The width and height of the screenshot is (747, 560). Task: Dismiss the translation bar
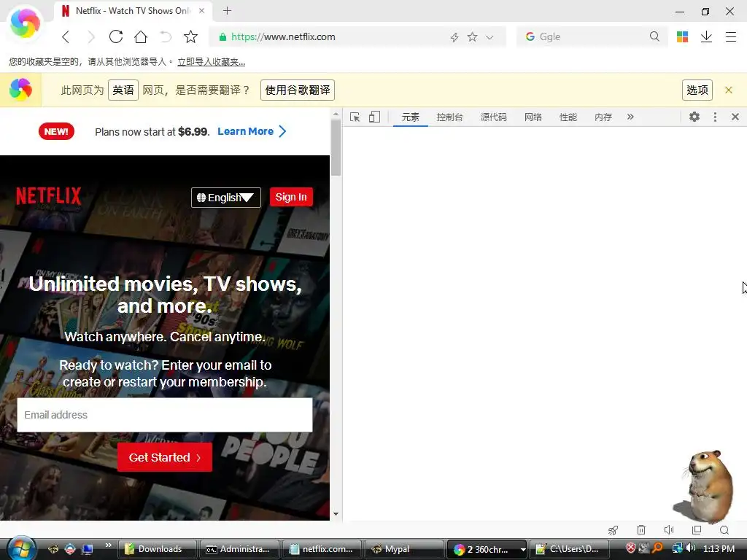pos(729,90)
